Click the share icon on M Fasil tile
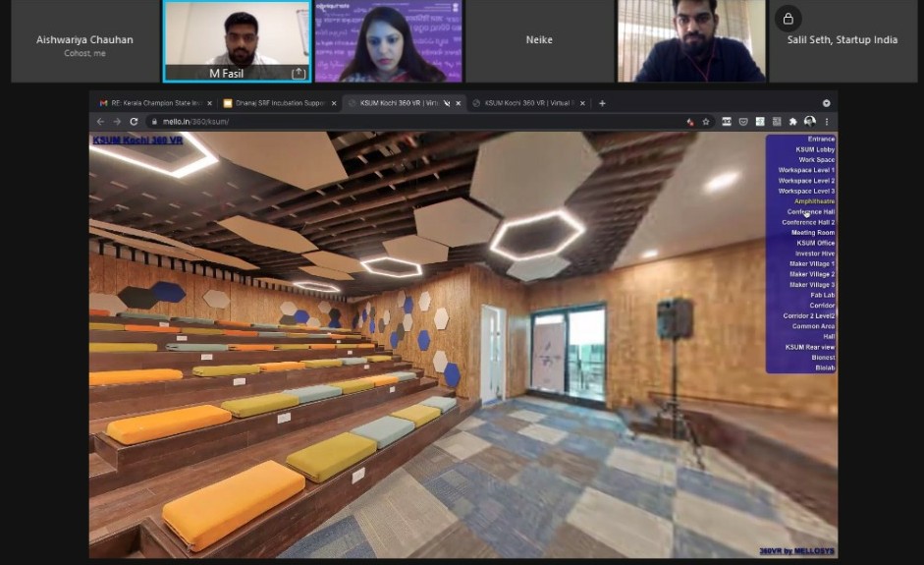Viewport: 924px width, 565px height. point(299,73)
